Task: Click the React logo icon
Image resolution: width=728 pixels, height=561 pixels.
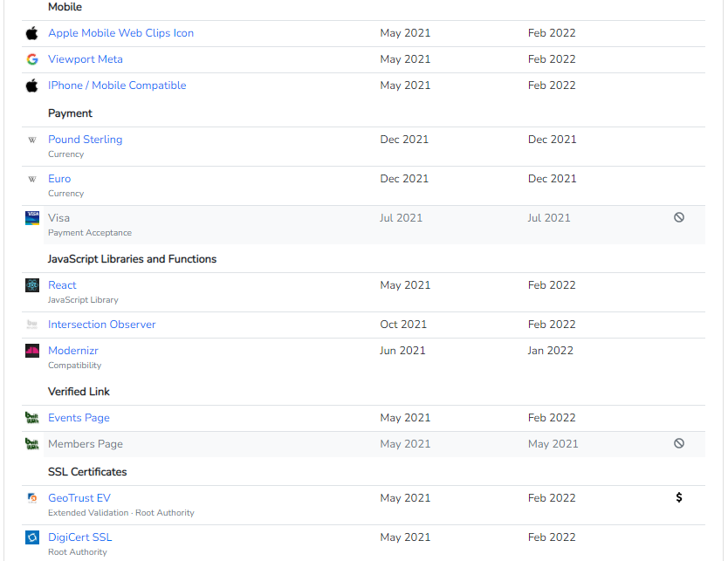Action: pos(32,285)
